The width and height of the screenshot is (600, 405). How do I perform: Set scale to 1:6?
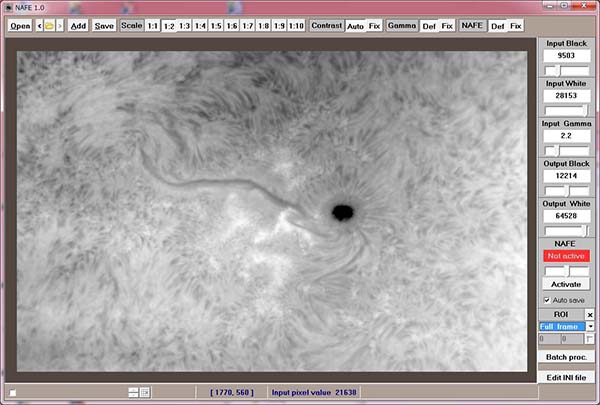click(232, 26)
